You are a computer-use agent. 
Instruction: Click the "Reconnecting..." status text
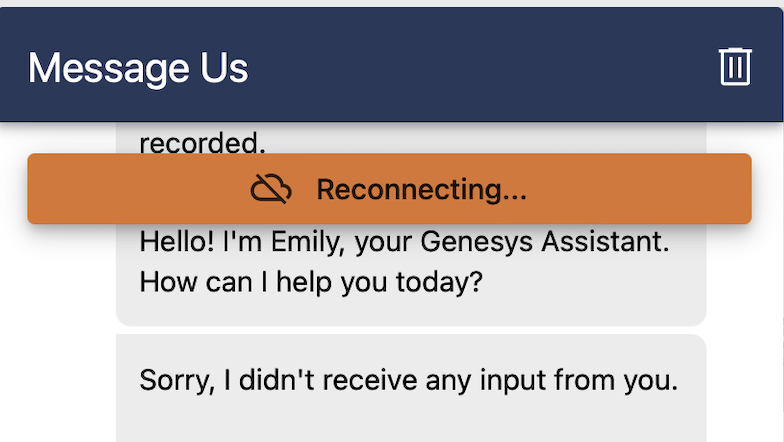[x=421, y=189]
